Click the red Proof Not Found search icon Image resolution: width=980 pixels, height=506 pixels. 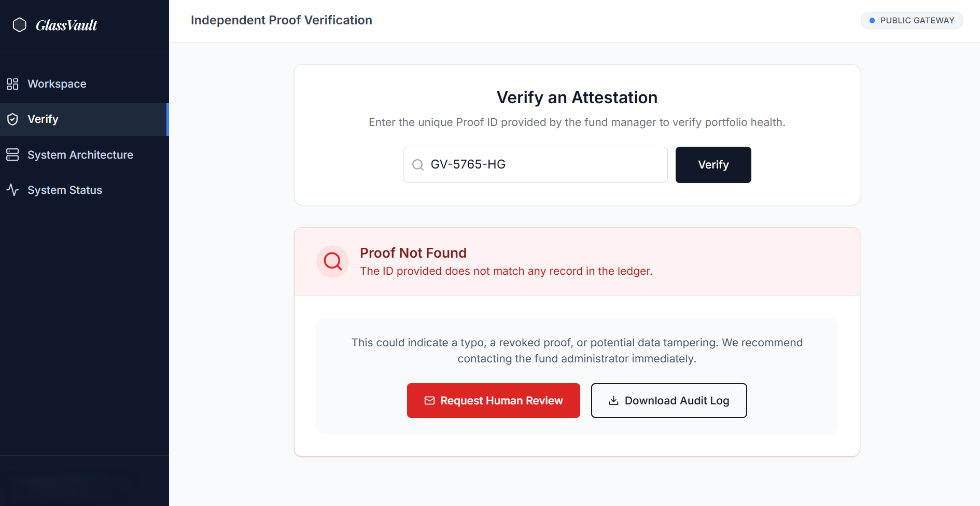click(x=332, y=261)
